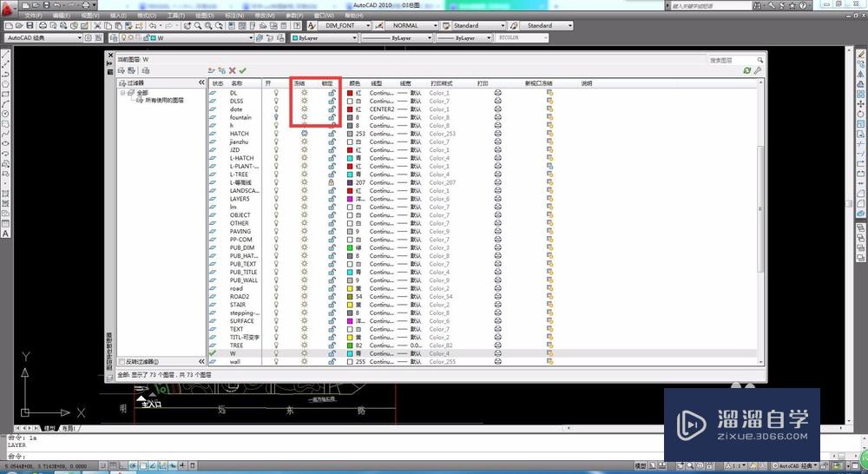Toggle lock icon for dote layer
Screen dimensions: 868x474
[332, 109]
